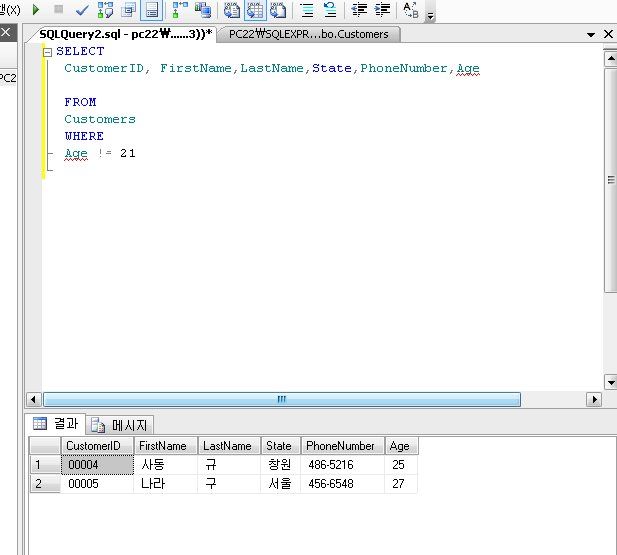The width and height of the screenshot is (617, 555).
Task: Click the 창원 State cell
Action: pyautogui.click(x=281, y=465)
